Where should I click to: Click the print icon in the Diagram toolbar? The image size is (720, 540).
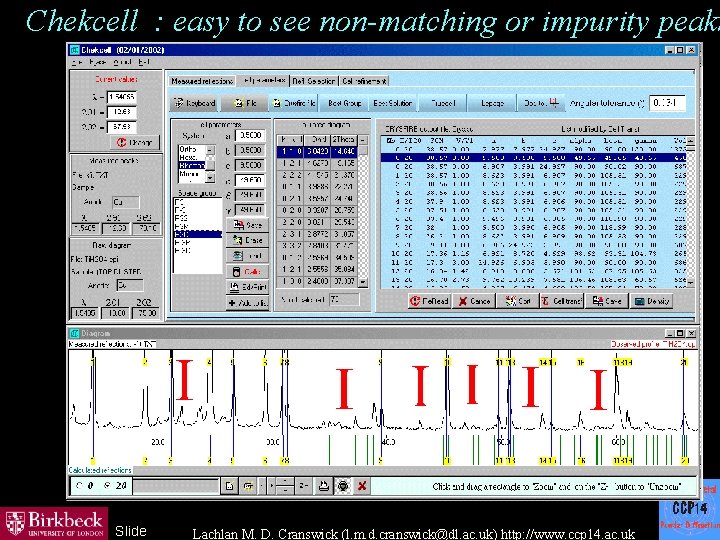(x=324, y=486)
